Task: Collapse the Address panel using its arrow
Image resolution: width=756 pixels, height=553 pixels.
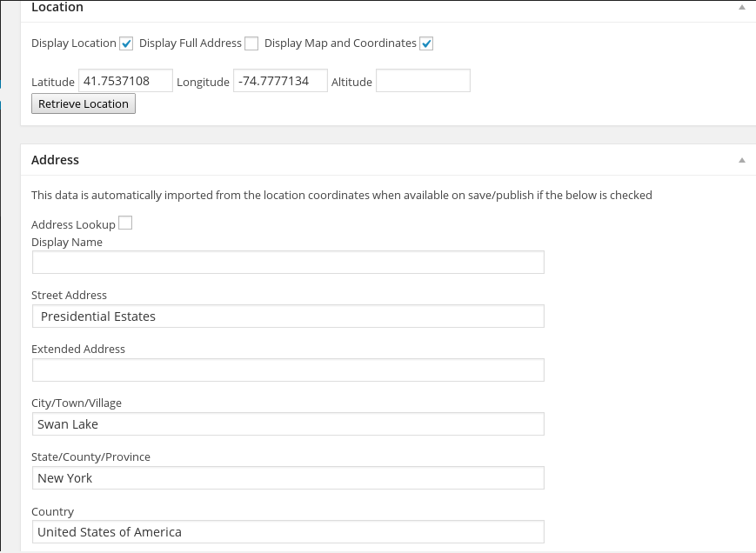Action: tap(742, 160)
